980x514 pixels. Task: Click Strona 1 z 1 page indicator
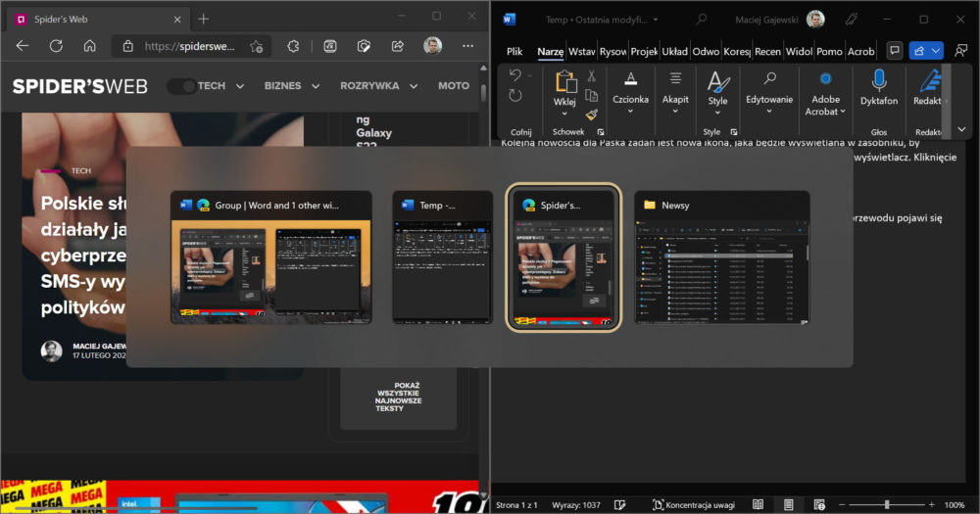coord(516,504)
